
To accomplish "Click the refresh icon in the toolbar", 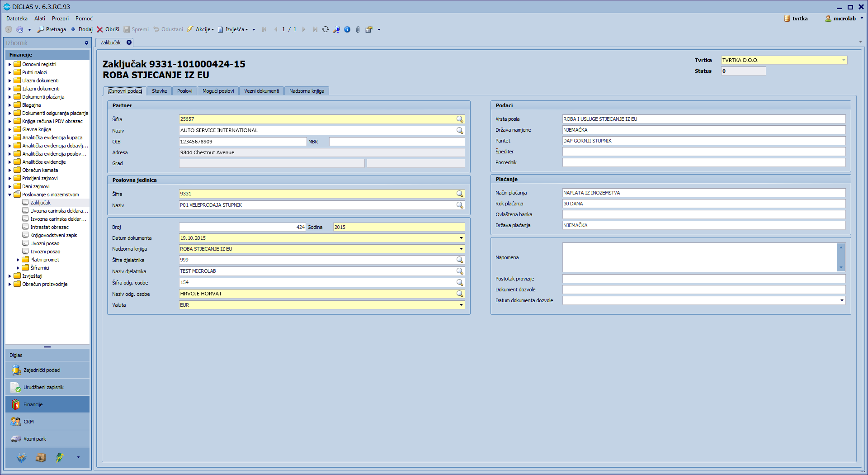I will pyautogui.click(x=325, y=29).
